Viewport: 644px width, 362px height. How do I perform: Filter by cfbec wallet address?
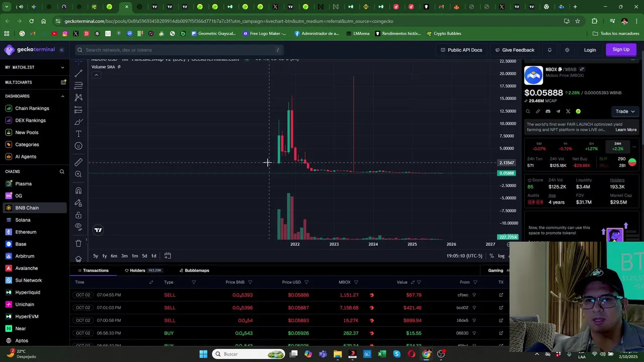click(x=474, y=295)
